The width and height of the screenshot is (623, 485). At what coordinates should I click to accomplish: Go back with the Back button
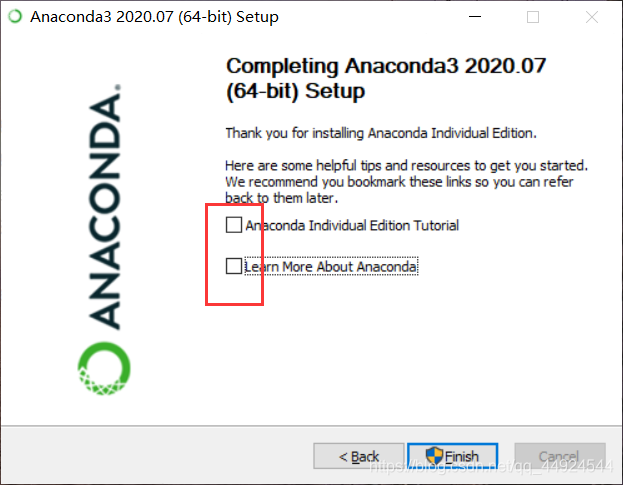(358, 456)
